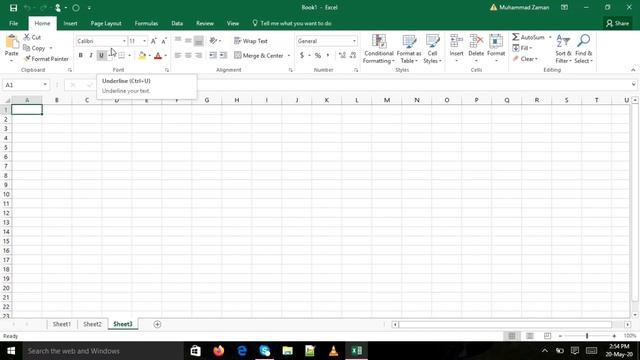Click the Cut scissors button
Screen dimensions: 640x360
(x=32, y=37)
